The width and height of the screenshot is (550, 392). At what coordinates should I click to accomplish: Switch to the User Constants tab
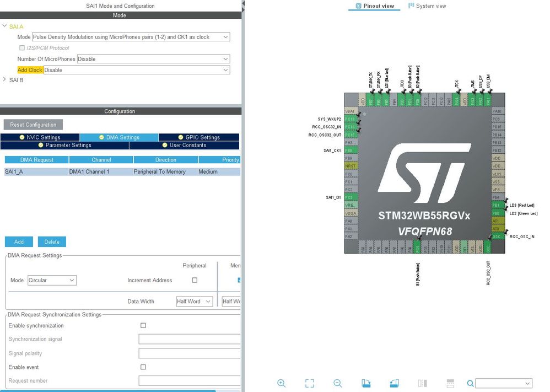click(x=184, y=145)
